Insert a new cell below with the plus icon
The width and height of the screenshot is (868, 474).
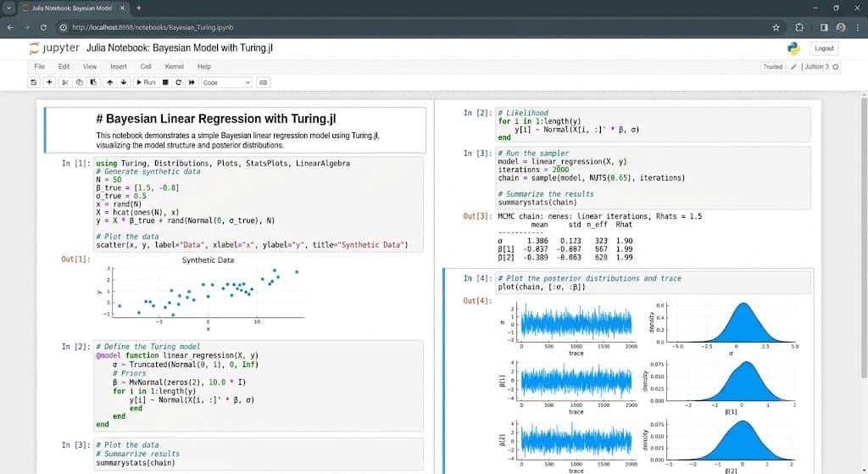point(49,82)
